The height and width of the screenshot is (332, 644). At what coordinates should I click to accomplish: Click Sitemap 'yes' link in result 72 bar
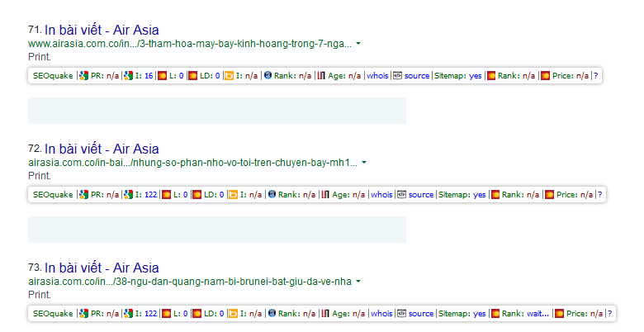[480, 195]
